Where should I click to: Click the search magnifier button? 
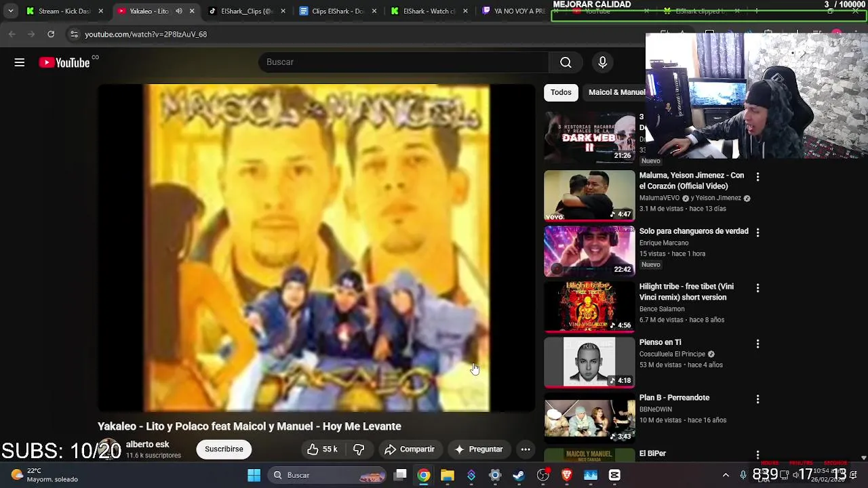pyautogui.click(x=566, y=62)
